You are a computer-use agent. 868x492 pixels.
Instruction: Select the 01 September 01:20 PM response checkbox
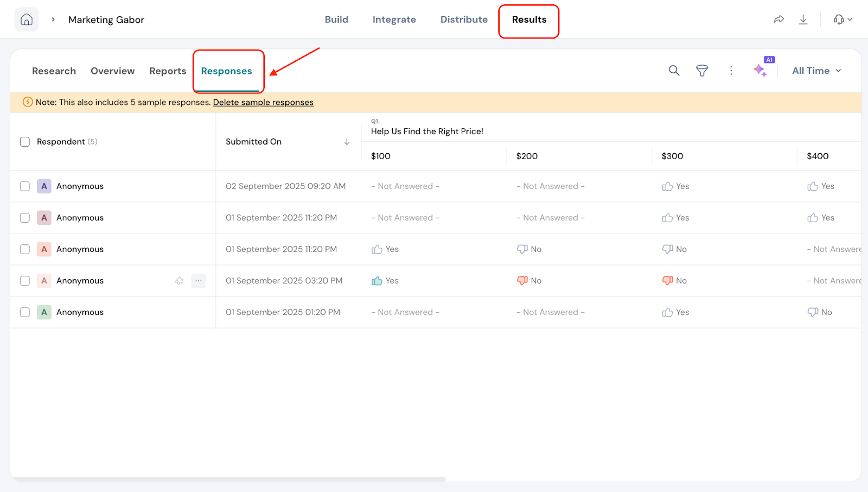click(25, 312)
